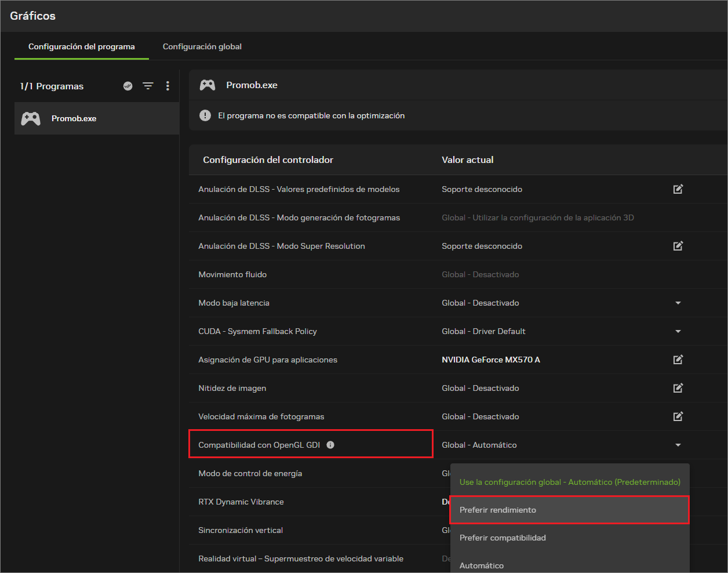Screen dimensions: 728x573
Task: Edit Asignación de GPU para aplicaciones
Action: pos(678,360)
